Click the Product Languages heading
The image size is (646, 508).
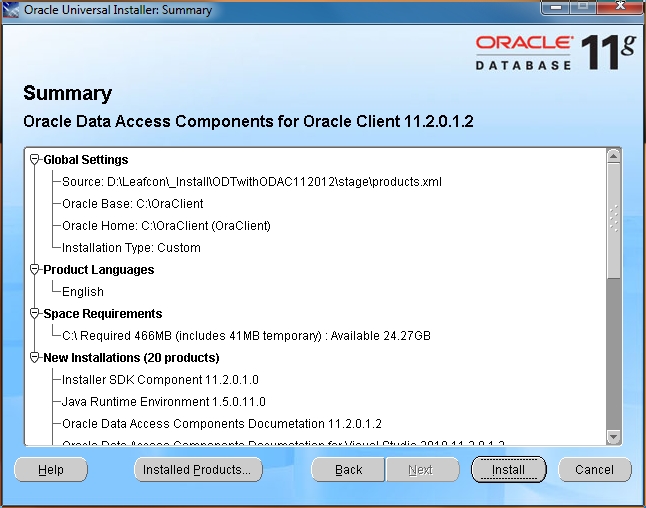pyautogui.click(x=99, y=269)
